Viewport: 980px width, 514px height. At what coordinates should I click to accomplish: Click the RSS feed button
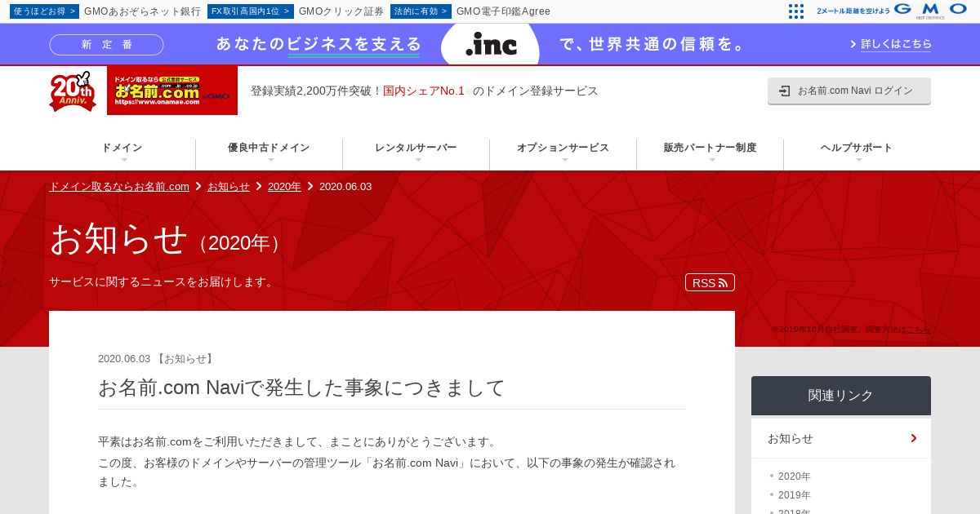710,282
